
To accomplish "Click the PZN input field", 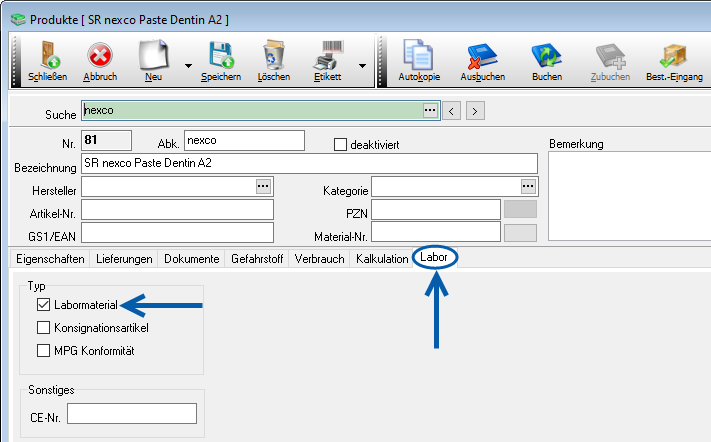I will point(436,209).
